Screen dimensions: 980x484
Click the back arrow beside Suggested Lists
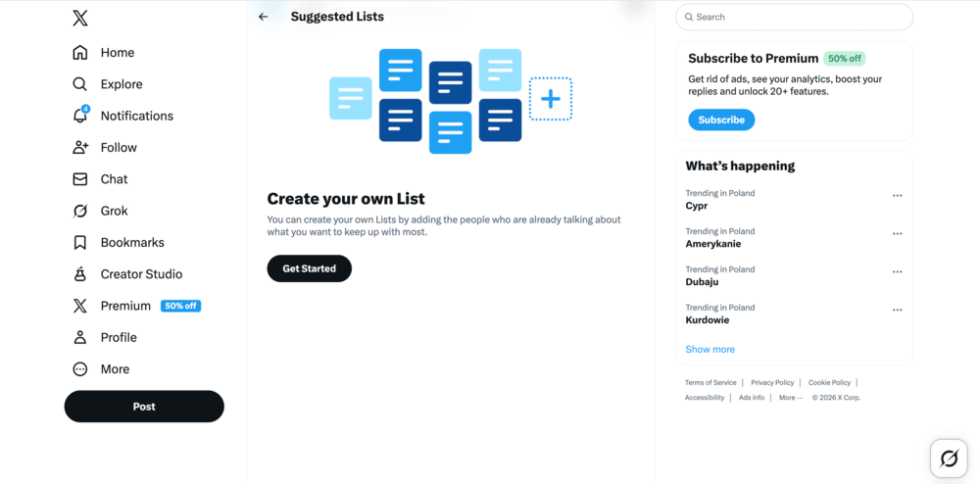point(263,17)
